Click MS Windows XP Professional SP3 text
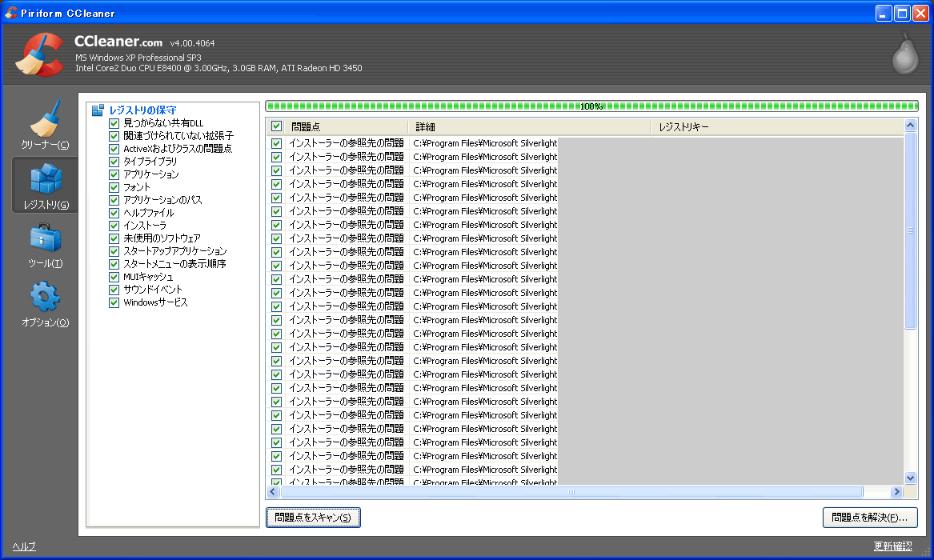This screenshot has width=934, height=560. 138,58
